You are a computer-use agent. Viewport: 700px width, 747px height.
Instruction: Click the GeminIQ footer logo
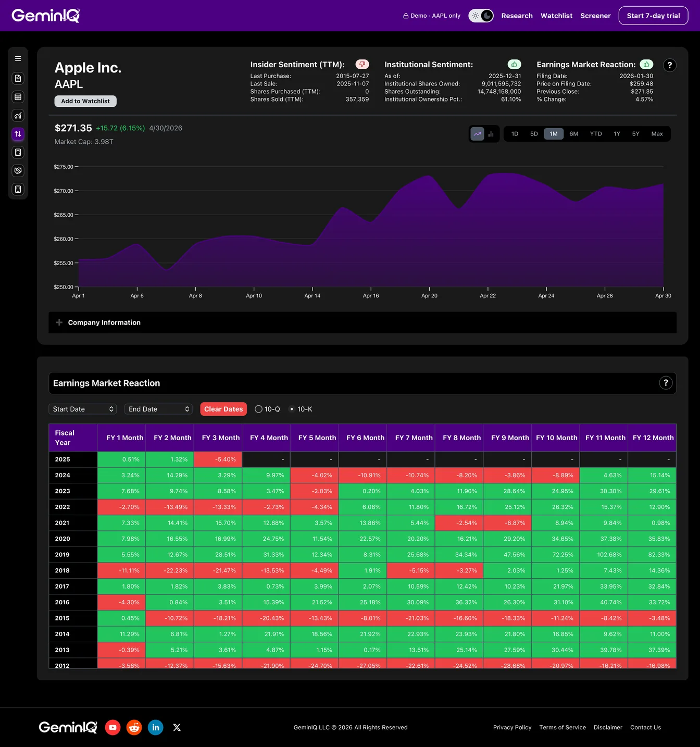68,727
